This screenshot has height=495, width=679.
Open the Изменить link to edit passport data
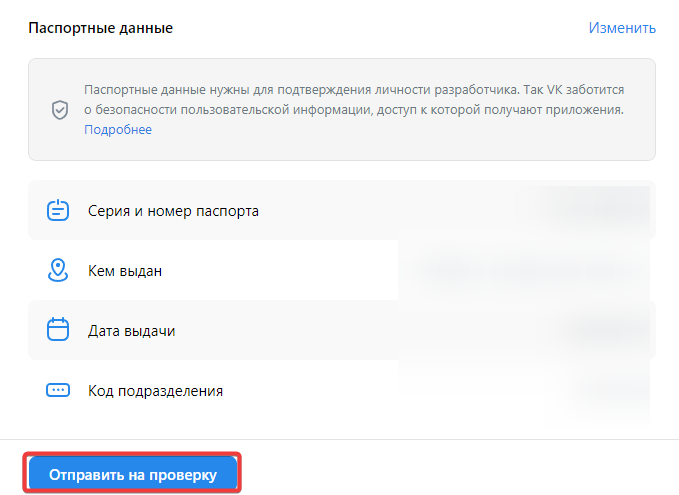click(x=622, y=28)
